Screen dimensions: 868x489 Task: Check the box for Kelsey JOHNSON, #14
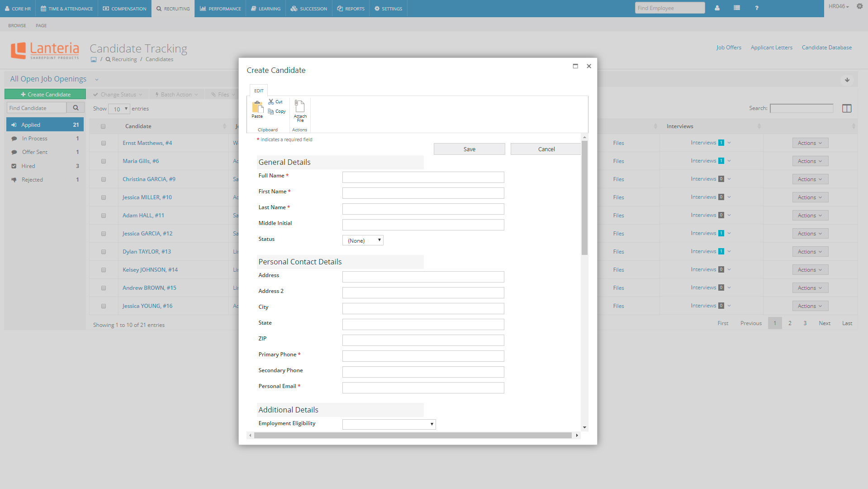pyautogui.click(x=104, y=270)
